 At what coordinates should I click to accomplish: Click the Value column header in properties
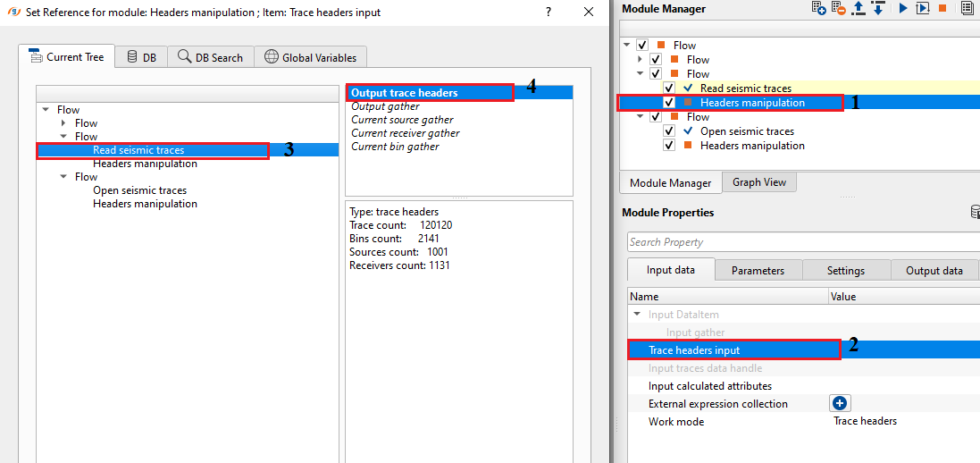904,297
